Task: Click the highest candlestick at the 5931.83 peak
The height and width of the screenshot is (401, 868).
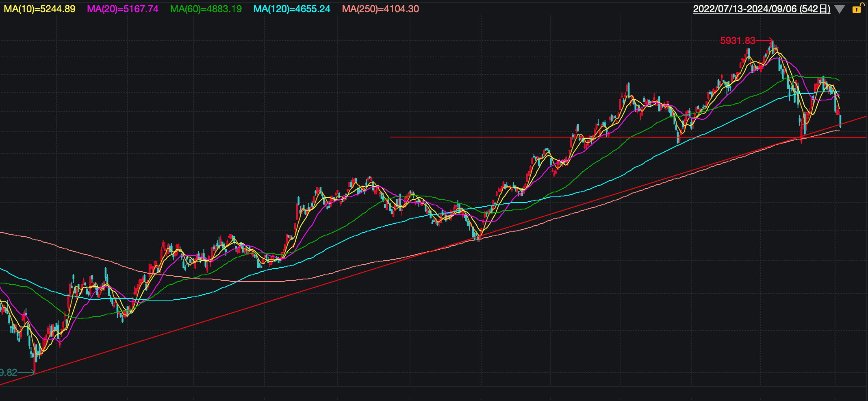Action: click(x=773, y=46)
